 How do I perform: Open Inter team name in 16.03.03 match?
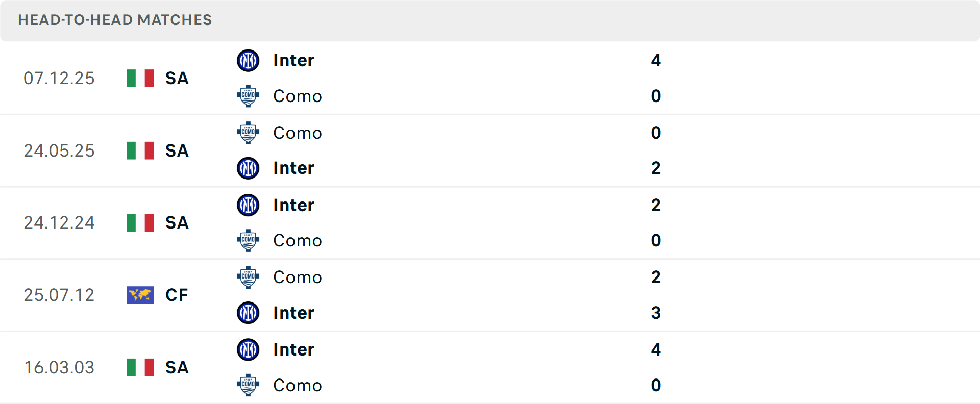[x=293, y=349]
